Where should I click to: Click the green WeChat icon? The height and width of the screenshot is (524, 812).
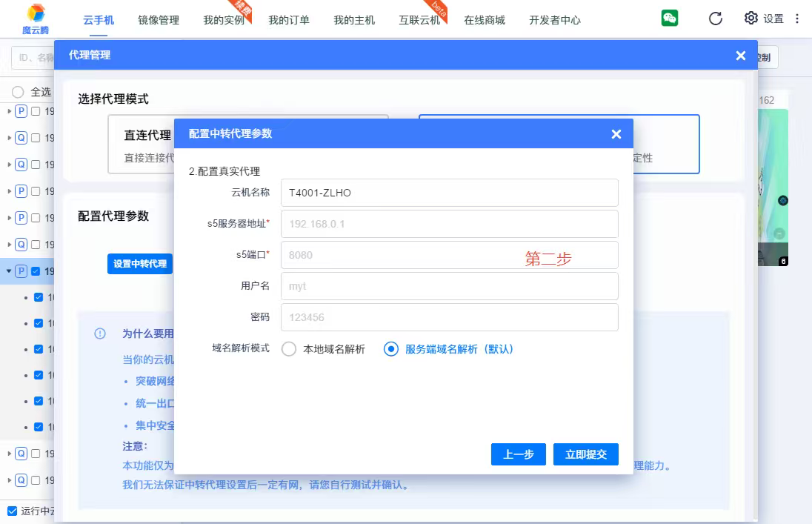(670, 19)
